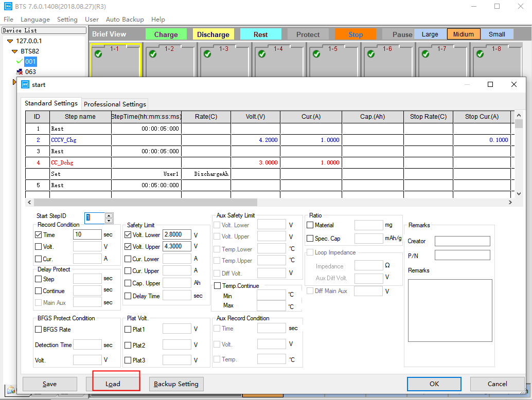The height and width of the screenshot is (400, 532).
Task: Click the yellow Discharge legend swatch
Action: coord(213,34)
